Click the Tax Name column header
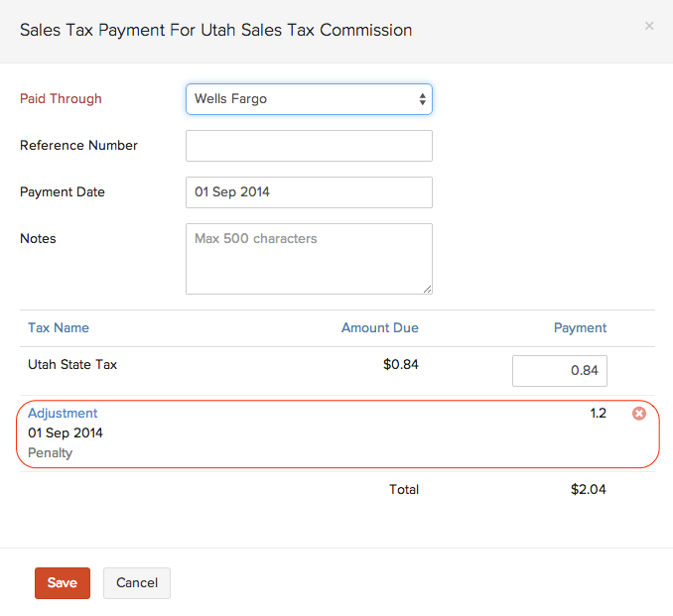The image size is (673, 616). click(59, 327)
